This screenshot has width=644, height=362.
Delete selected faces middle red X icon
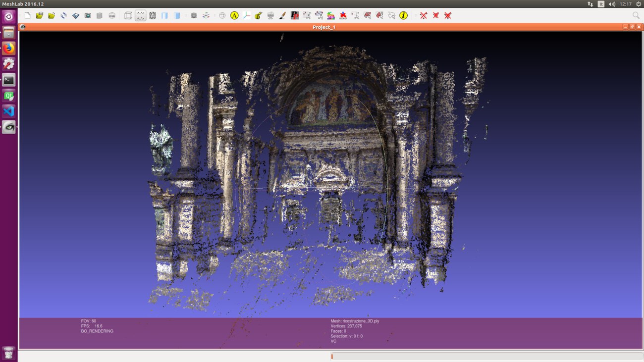tap(436, 15)
